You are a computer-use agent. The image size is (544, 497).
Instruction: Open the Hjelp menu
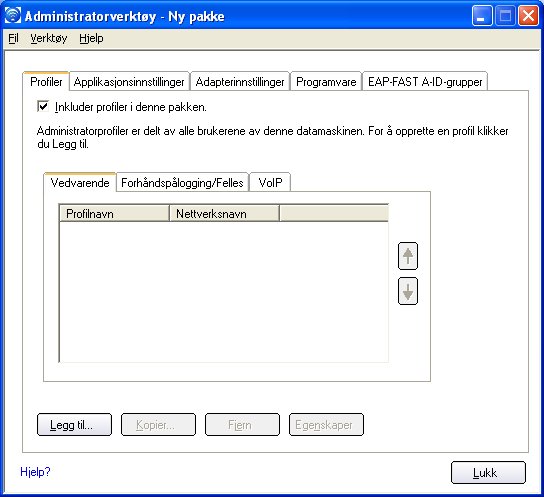click(91, 38)
